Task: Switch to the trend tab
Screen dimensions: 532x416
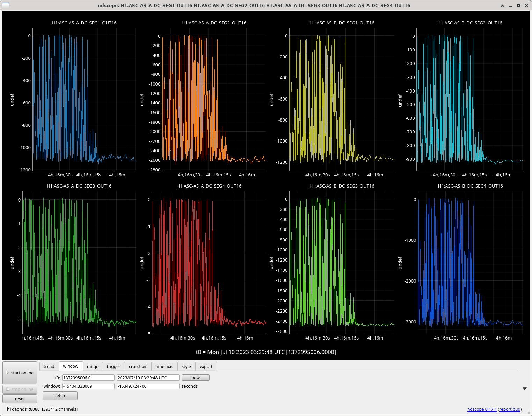Action: click(x=49, y=366)
